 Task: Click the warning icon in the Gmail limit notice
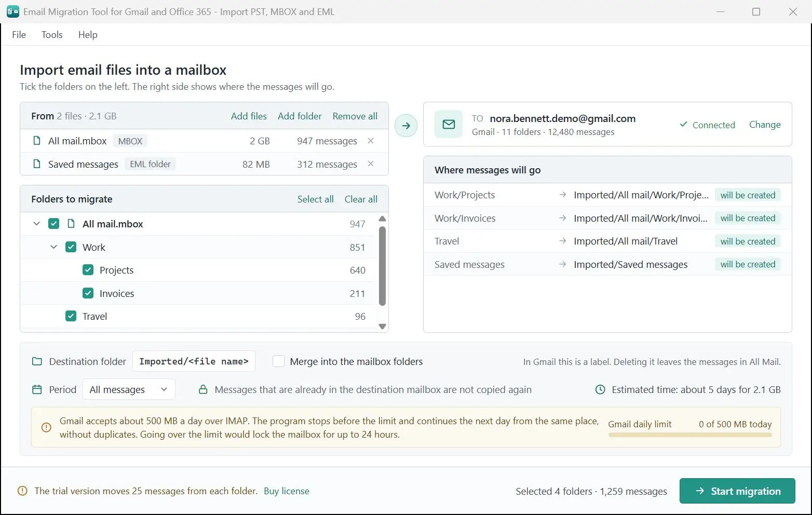click(46, 427)
